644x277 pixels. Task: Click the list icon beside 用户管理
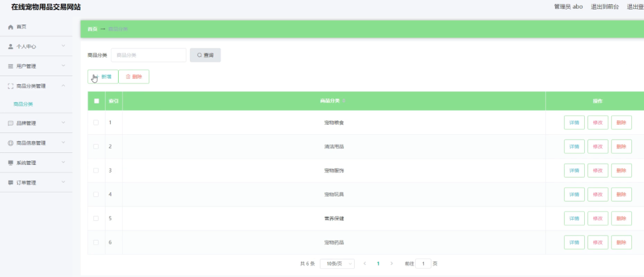pyautogui.click(x=11, y=66)
